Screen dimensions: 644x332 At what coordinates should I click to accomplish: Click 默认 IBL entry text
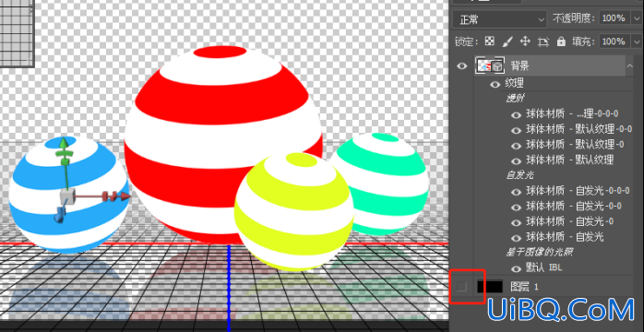[x=543, y=268]
